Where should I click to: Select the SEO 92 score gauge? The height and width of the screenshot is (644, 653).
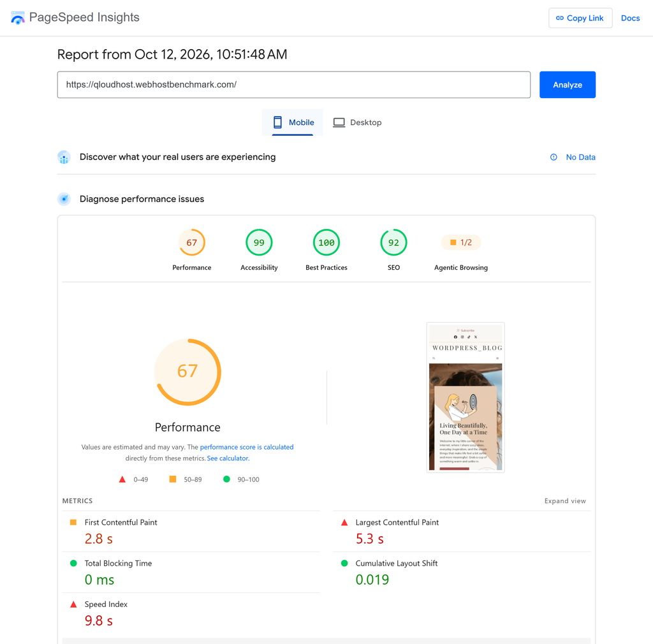coord(393,242)
